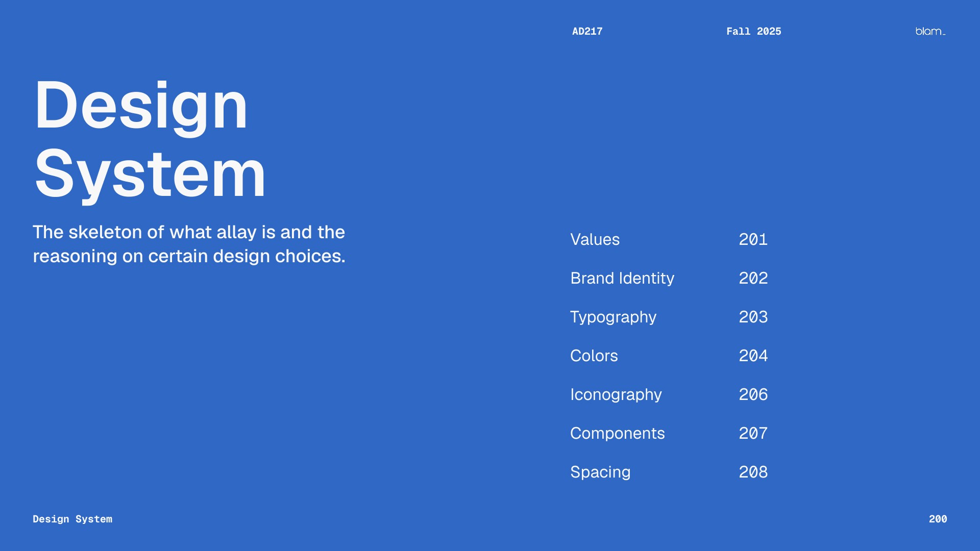The width and height of the screenshot is (980, 551).
Task: Open the Values section link
Action: tap(595, 239)
